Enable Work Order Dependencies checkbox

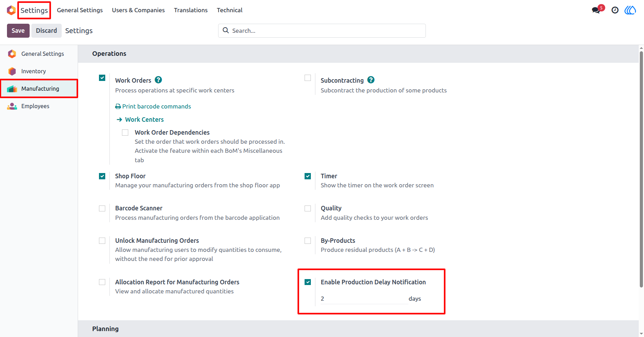(x=125, y=133)
